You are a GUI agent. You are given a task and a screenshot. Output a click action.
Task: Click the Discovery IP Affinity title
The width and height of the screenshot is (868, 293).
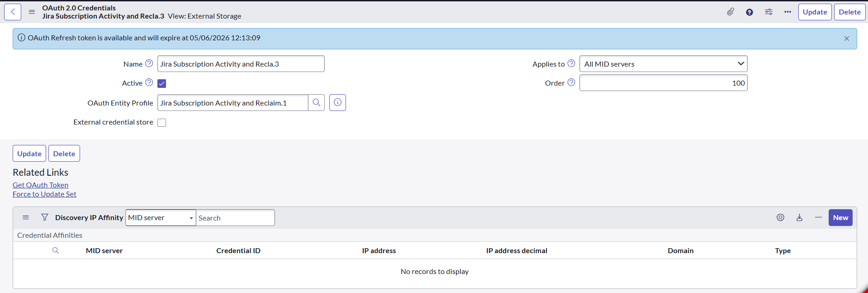click(x=89, y=217)
